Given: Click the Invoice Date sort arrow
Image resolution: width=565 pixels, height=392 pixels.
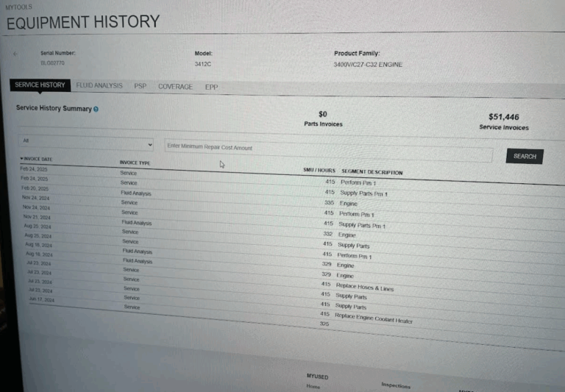Looking at the screenshot, I should [21, 159].
